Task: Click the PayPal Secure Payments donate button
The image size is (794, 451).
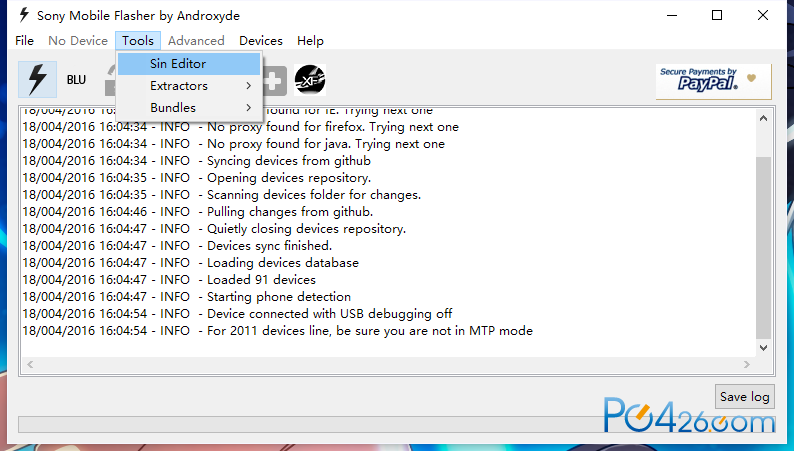Action: coord(714,81)
